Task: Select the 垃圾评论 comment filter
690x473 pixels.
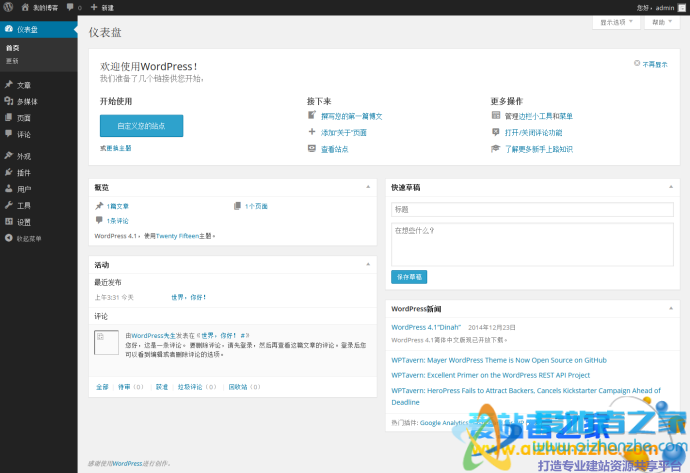Action: pos(190,387)
